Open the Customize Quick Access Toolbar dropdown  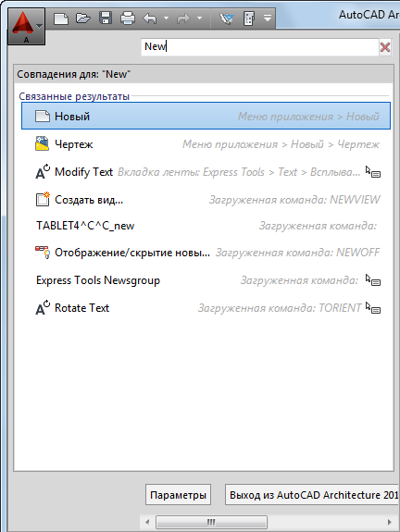click(268, 18)
